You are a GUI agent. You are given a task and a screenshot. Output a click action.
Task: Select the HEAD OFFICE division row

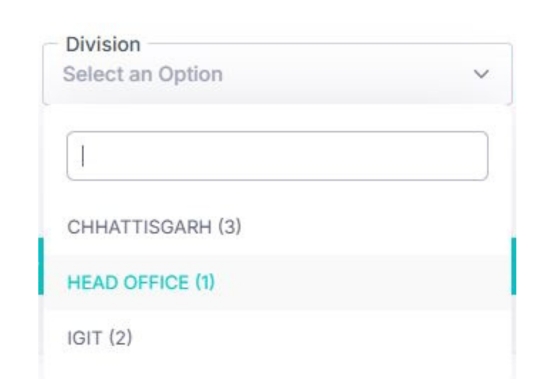click(x=277, y=282)
